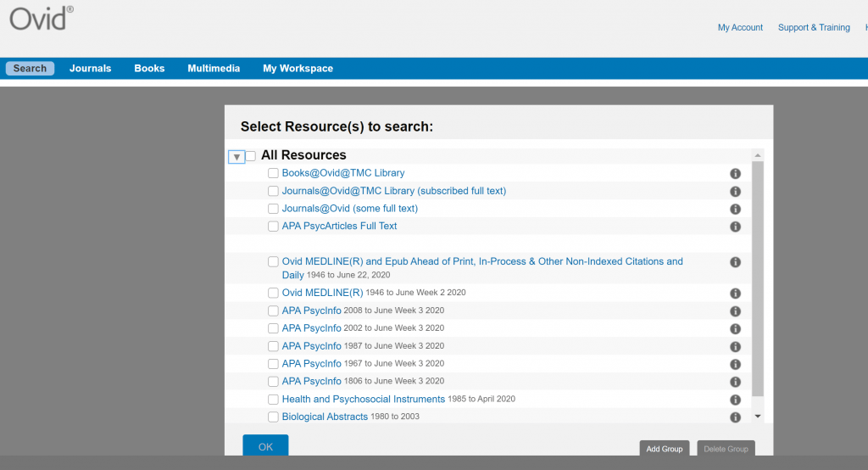
Task: Open Journals@Ovid@TMC Library (subscribed full text) link
Action: (x=394, y=191)
